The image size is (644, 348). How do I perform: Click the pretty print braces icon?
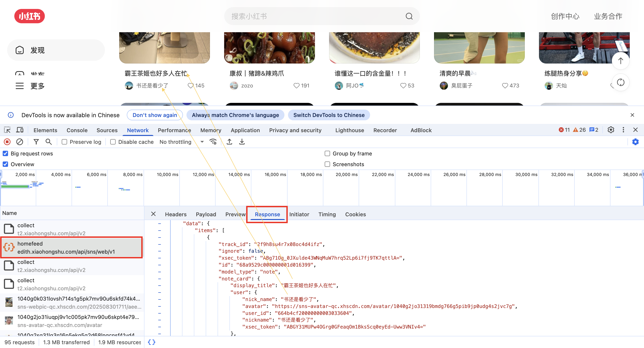coord(152,342)
